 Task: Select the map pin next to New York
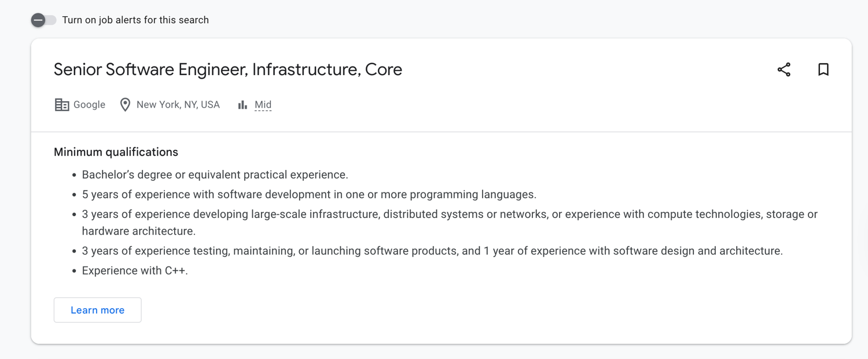tap(125, 104)
